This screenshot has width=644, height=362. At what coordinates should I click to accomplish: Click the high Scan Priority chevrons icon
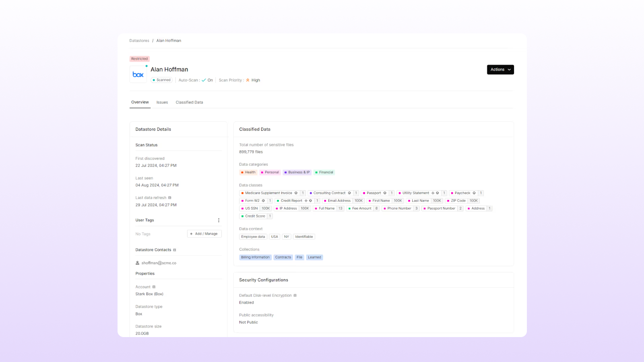pyautogui.click(x=247, y=80)
